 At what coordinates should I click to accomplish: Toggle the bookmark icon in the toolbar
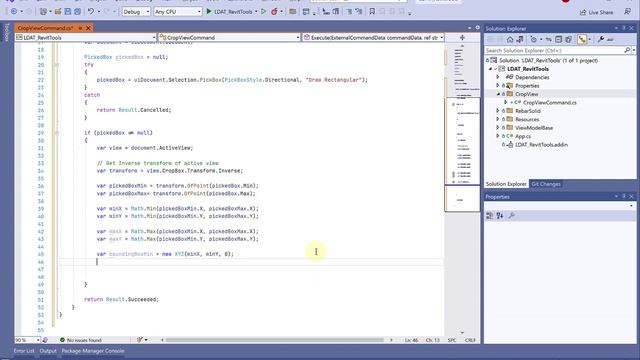372,11
